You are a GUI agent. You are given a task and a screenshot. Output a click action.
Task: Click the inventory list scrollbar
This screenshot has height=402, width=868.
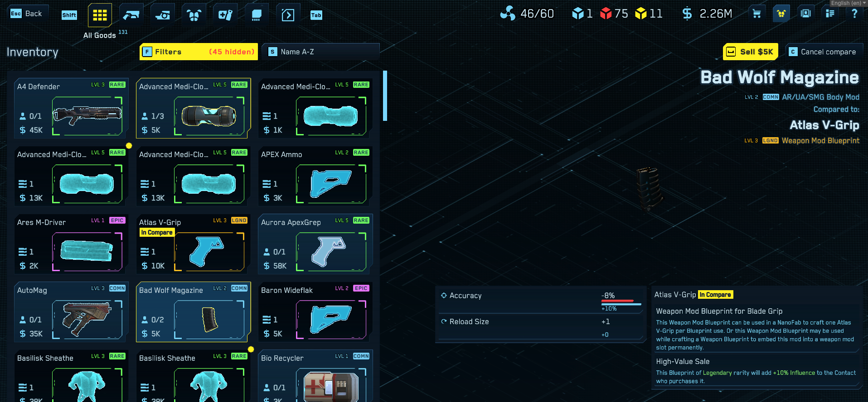click(x=385, y=96)
